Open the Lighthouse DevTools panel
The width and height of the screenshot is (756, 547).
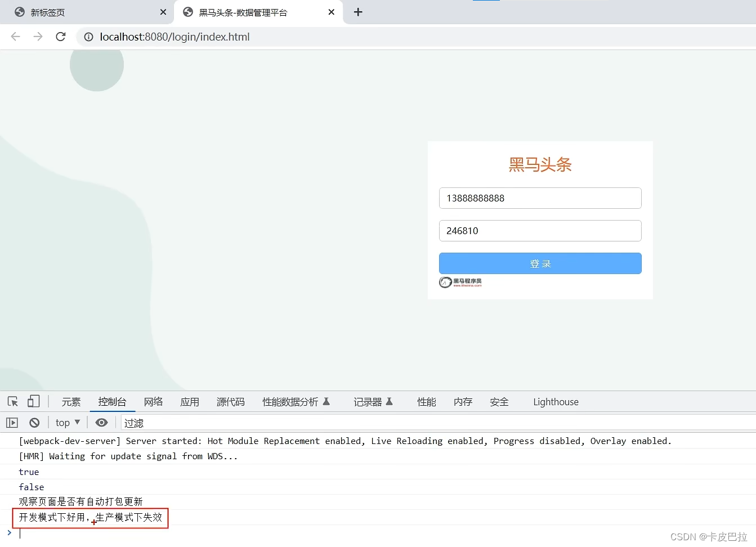tap(556, 402)
